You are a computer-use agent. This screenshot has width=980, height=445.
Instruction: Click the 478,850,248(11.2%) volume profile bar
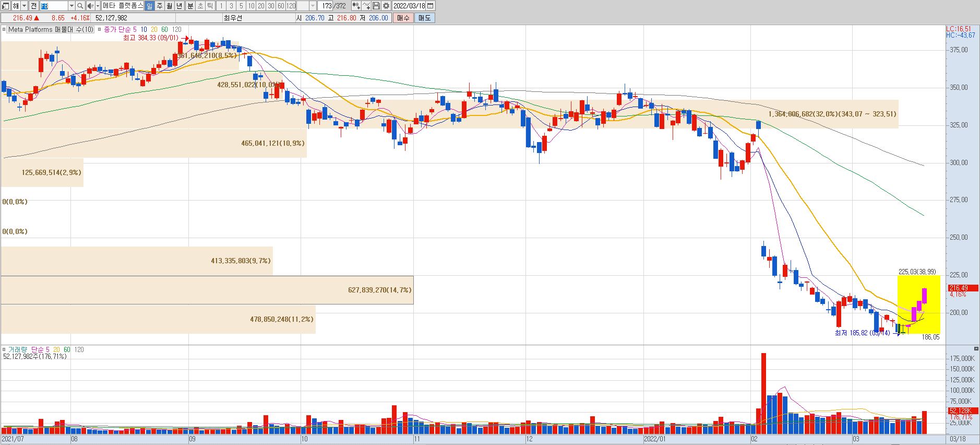coord(158,319)
